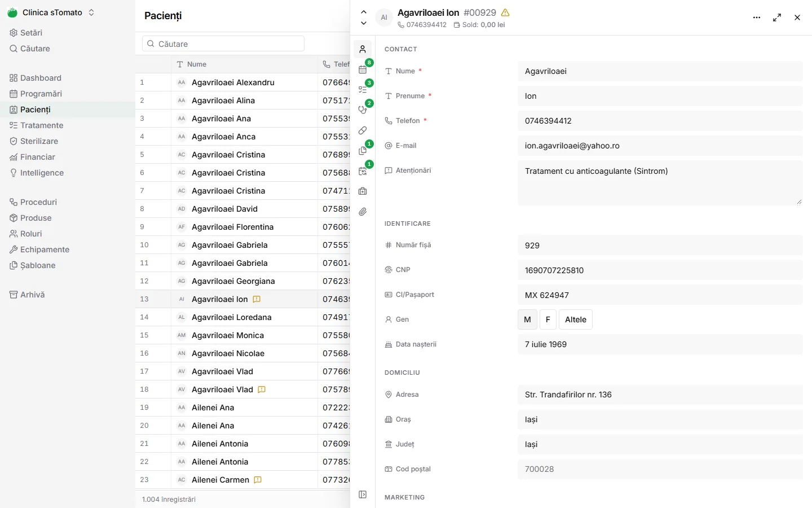
Task: Expand the patient panel to full screen
Action: [x=777, y=17]
